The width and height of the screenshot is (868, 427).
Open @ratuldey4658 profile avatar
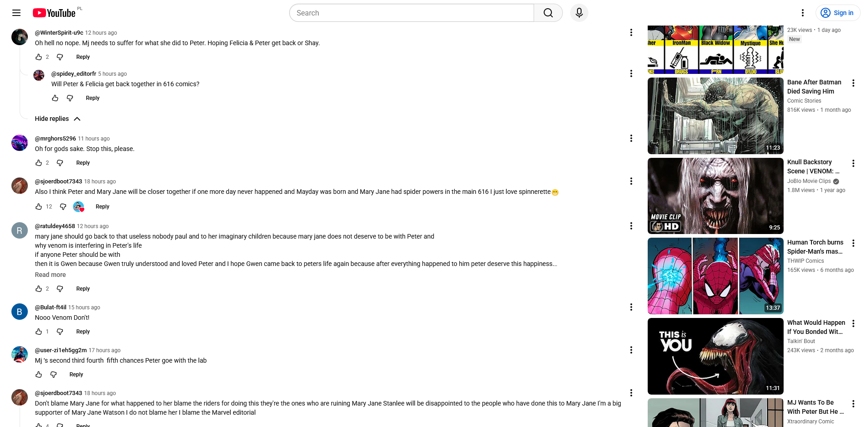click(20, 230)
